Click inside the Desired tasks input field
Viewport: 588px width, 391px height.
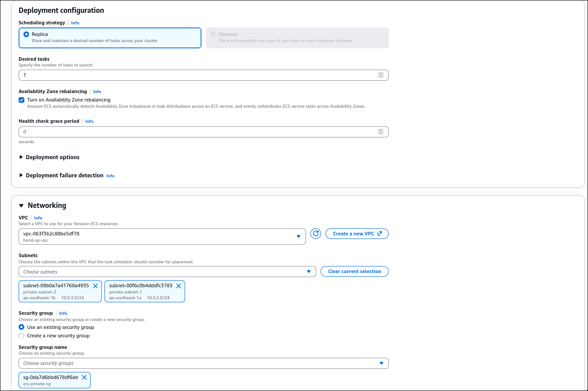177,75
